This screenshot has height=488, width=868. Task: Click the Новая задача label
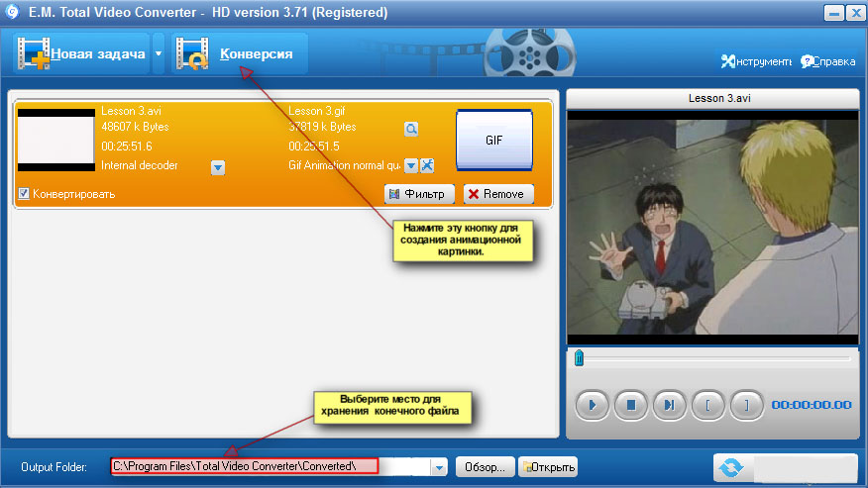[x=98, y=53]
